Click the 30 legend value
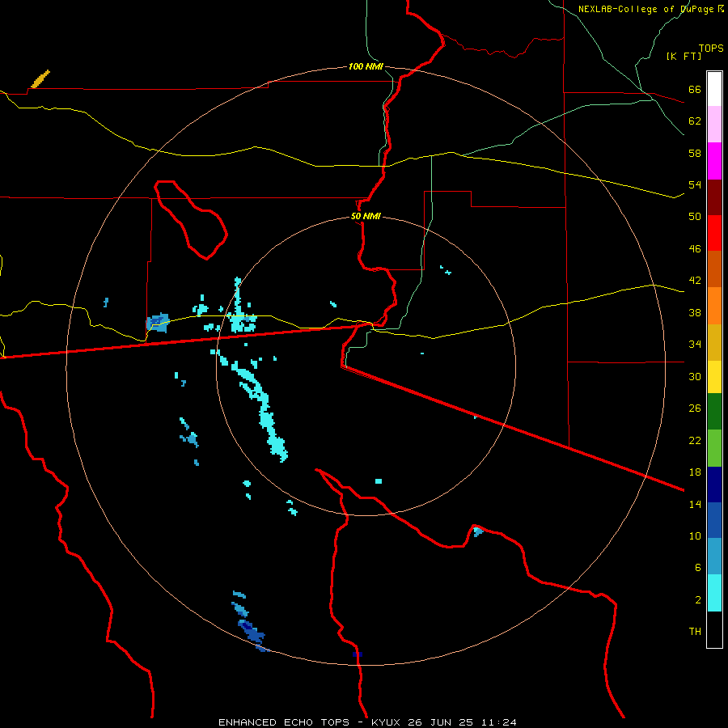The height and width of the screenshot is (728, 728). pos(695,376)
